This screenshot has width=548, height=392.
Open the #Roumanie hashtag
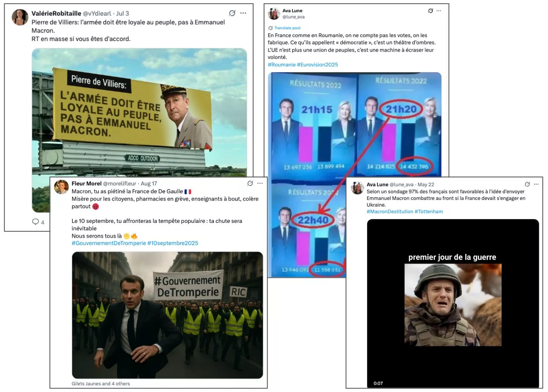click(x=281, y=65)
